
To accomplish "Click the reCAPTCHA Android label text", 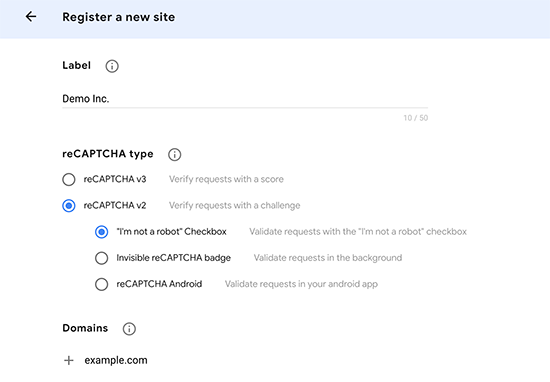I will tap(159, 284).
